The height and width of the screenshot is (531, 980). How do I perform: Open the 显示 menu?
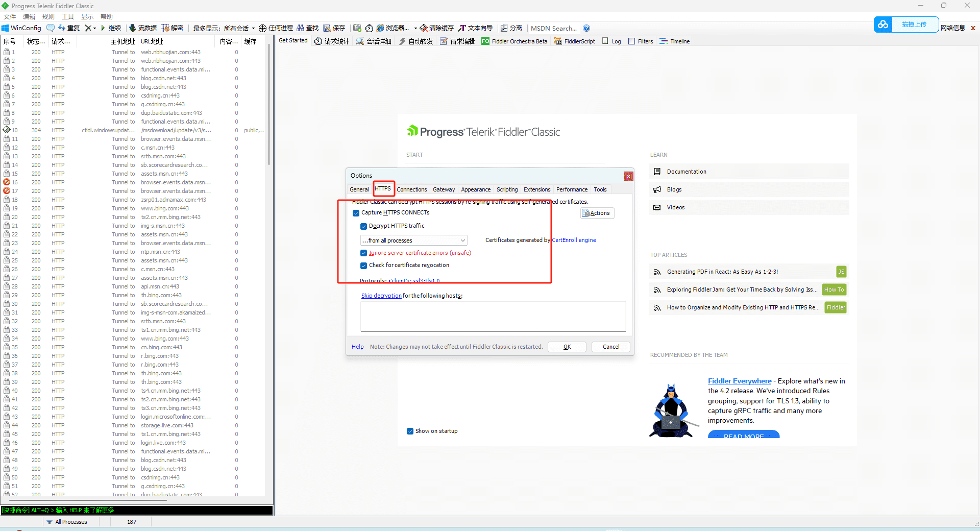[87, 16]
